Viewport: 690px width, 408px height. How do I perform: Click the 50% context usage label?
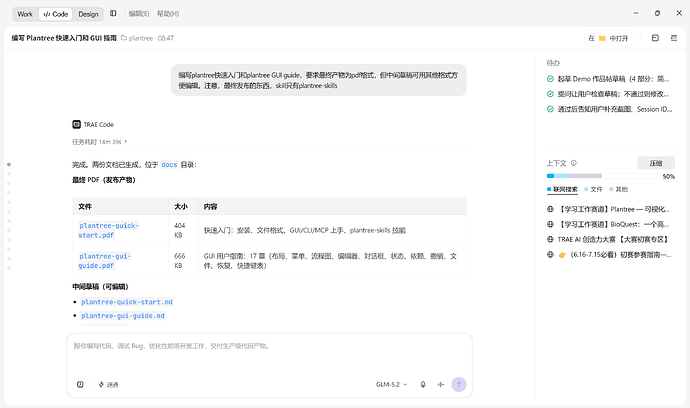[x=668, y=176]
